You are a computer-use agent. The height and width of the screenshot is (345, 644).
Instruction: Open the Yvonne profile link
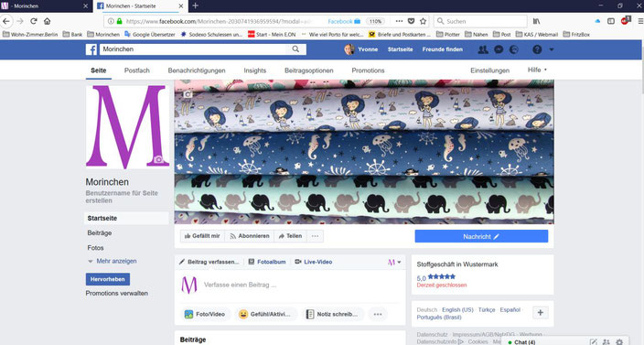pos(361,49)
